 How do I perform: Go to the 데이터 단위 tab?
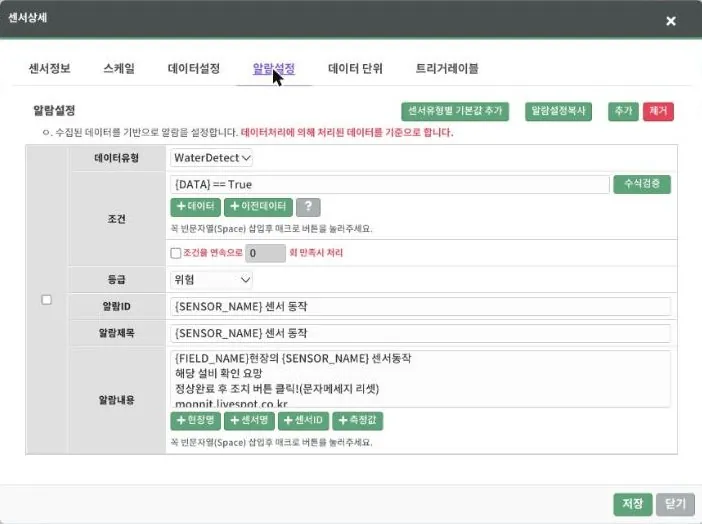[355, 69]
